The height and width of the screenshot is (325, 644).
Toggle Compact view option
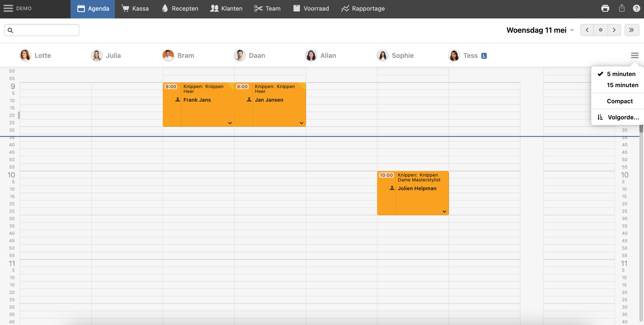(x=620, y=101)
